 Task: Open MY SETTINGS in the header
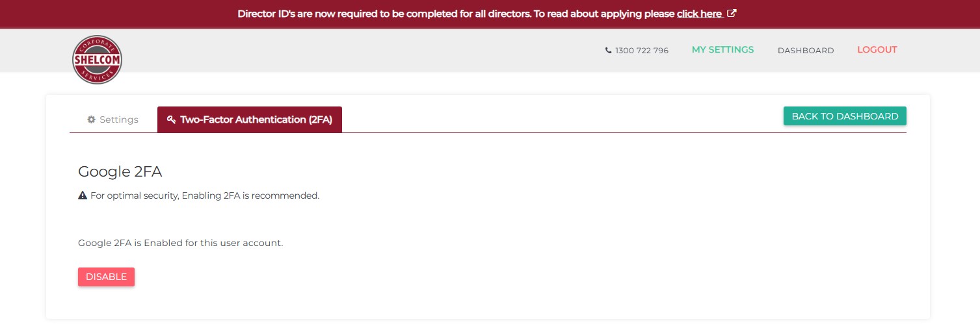[722, 49]
